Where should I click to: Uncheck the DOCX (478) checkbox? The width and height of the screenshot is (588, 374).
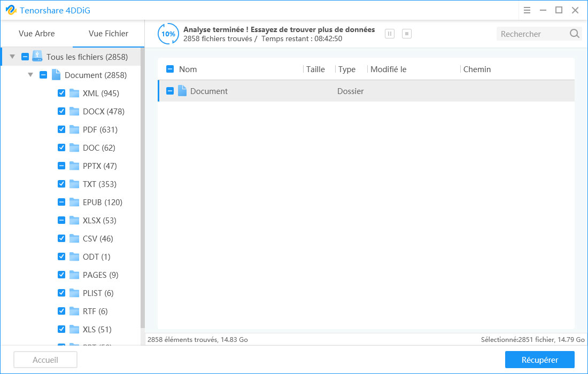[61, 111]
